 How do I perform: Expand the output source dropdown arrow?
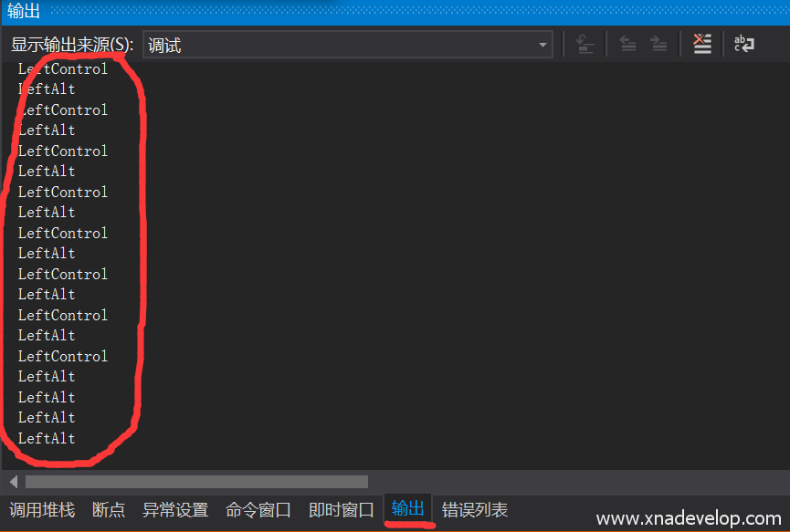[542, 45]
